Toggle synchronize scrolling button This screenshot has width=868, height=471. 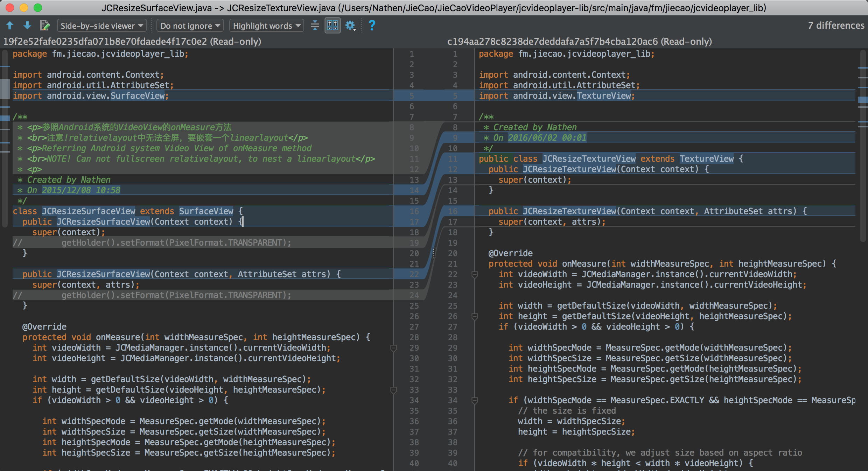pyautogui.click(x=332, y=26)
